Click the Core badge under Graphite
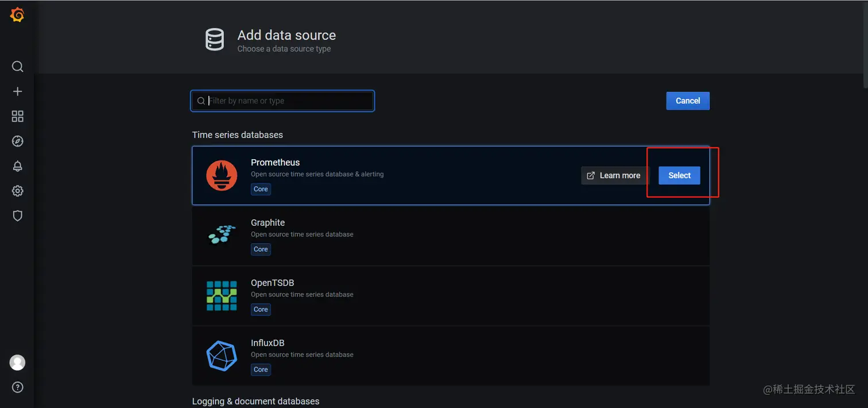 point(261,249)
